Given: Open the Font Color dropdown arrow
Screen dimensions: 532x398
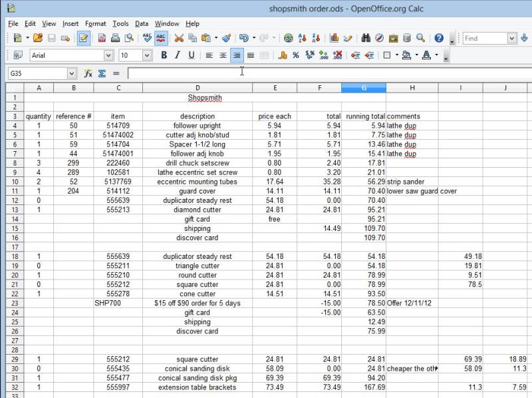Looking at the screenshot, I should coord(437,55).
